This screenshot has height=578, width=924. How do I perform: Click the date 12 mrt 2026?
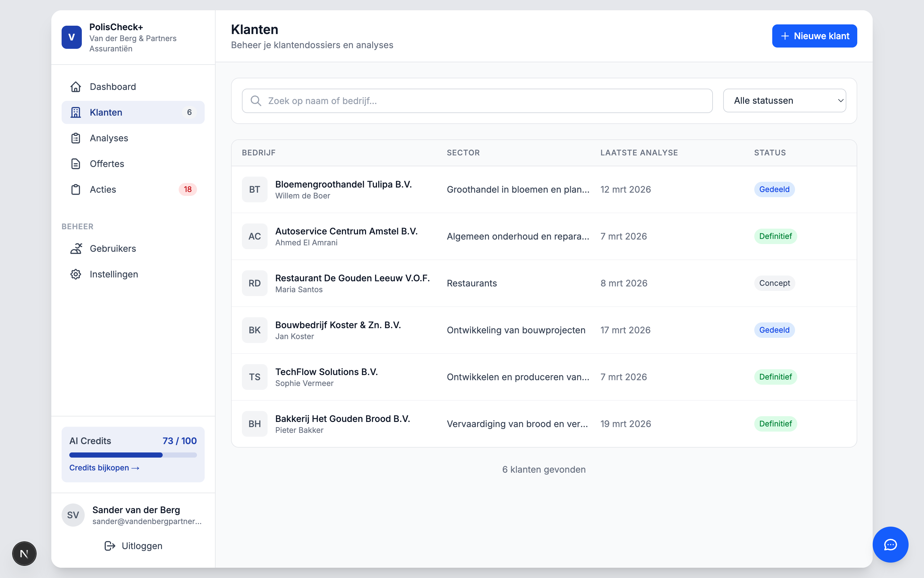(x=625, y=189)
